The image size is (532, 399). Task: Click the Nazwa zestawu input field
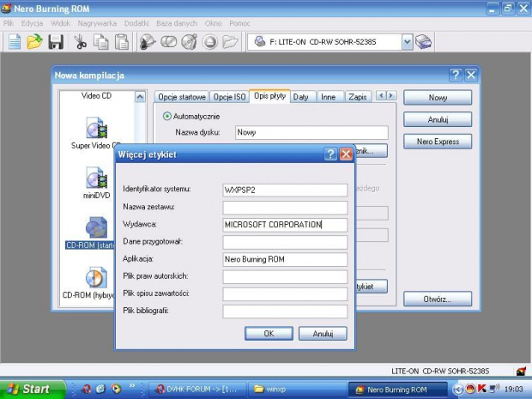pos(285,208)
